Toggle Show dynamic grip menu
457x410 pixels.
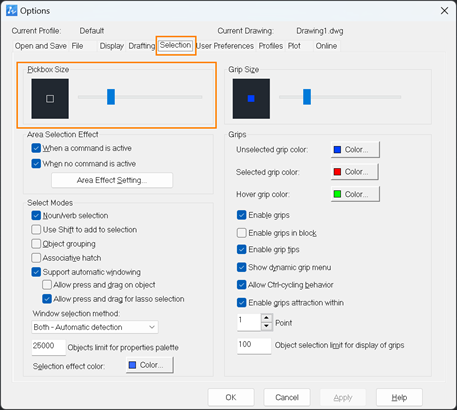tap(242, 267)
